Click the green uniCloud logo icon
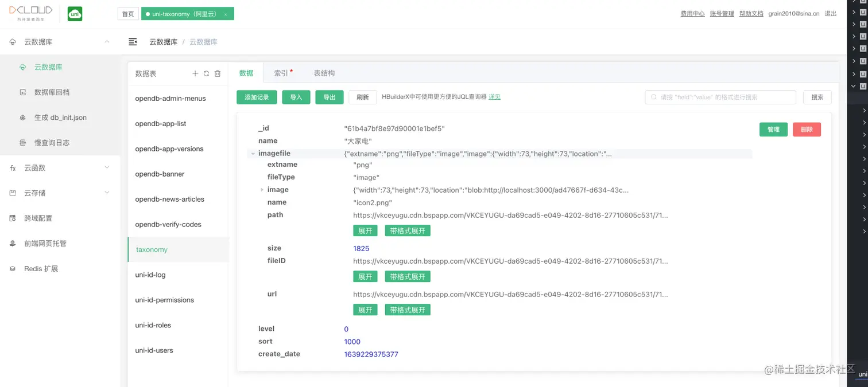868x387 pixels. click(x=75, y=14)
